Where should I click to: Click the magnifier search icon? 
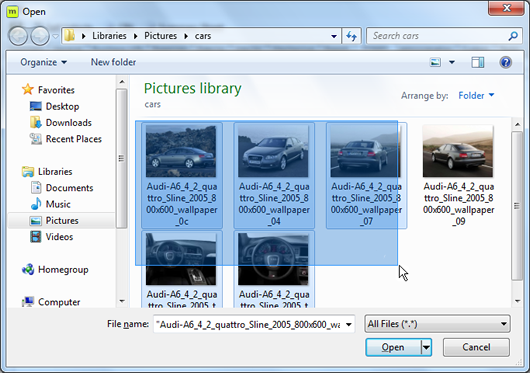coord(513,36)
